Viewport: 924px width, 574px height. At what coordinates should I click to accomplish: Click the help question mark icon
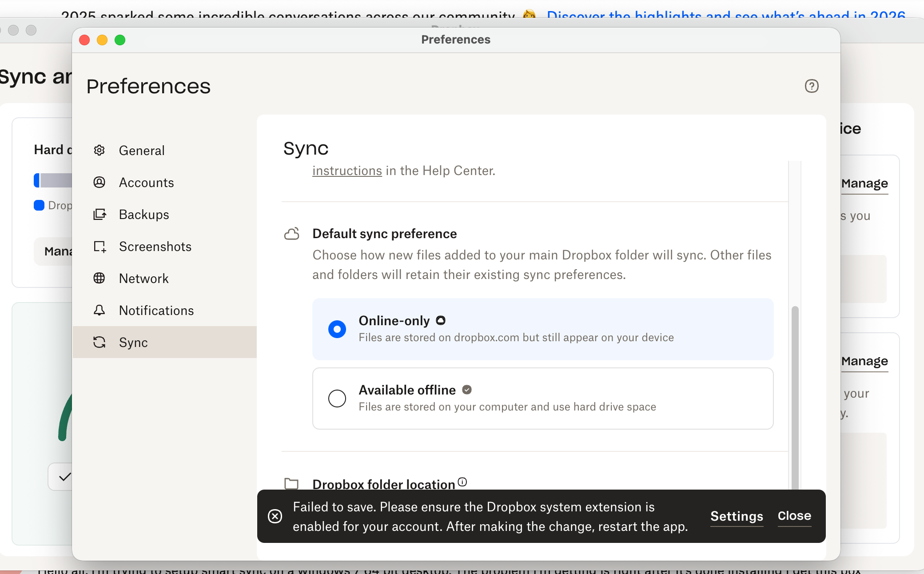811,86
